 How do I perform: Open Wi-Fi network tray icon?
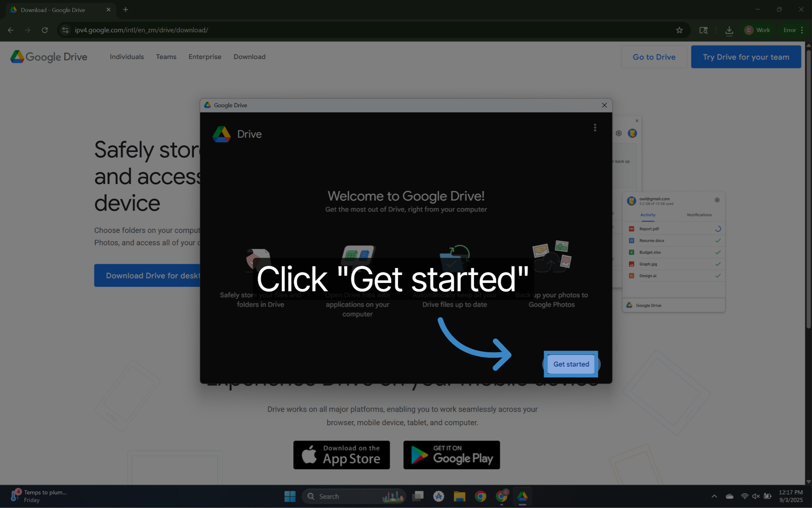pyautogui.click(x=744, y=496)
